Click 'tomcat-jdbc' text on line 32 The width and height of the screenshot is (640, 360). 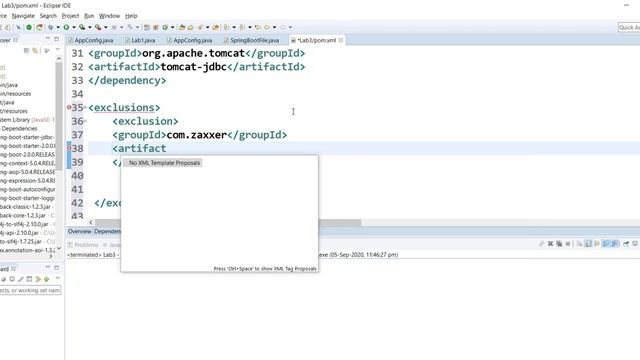pyautogui.click(x=193, y=67)
